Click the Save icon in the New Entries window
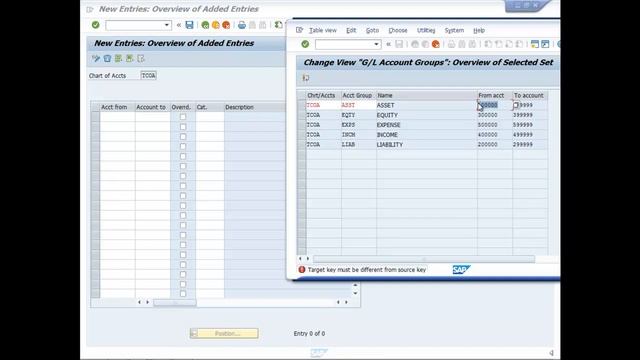Image resolution: width=640 pixels, height=360 pixels. point(189,25)
